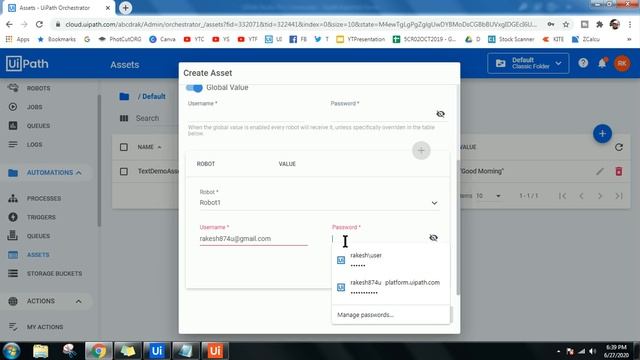Open the YTPresentation bookmark
The image size is (640, 360).
(361, 39)
